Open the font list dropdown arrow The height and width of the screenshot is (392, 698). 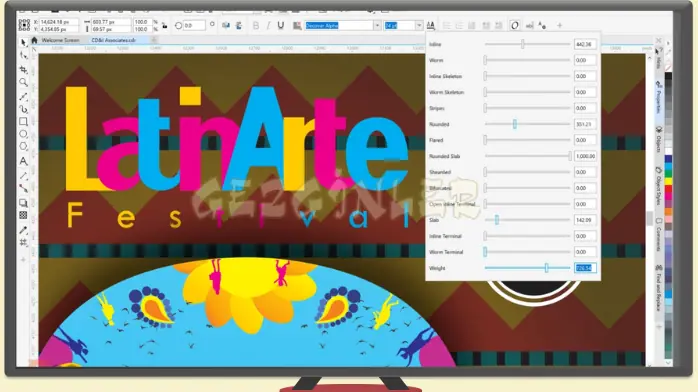point(377,25)
